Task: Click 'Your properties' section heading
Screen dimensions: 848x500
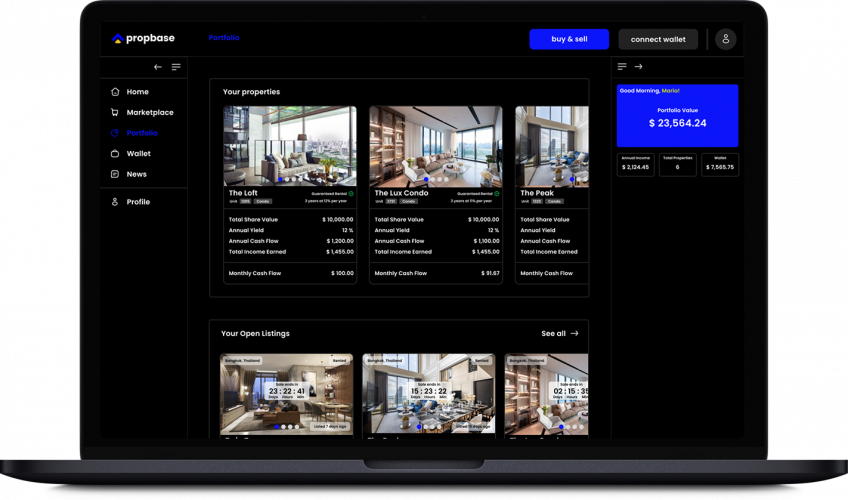Action: [251, 92]
